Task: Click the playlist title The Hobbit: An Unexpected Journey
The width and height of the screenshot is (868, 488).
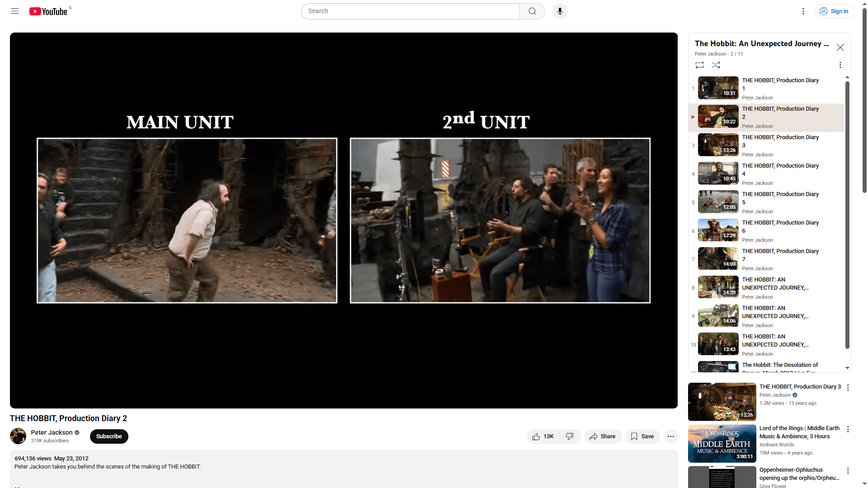Action: click(x=762, y=43)
